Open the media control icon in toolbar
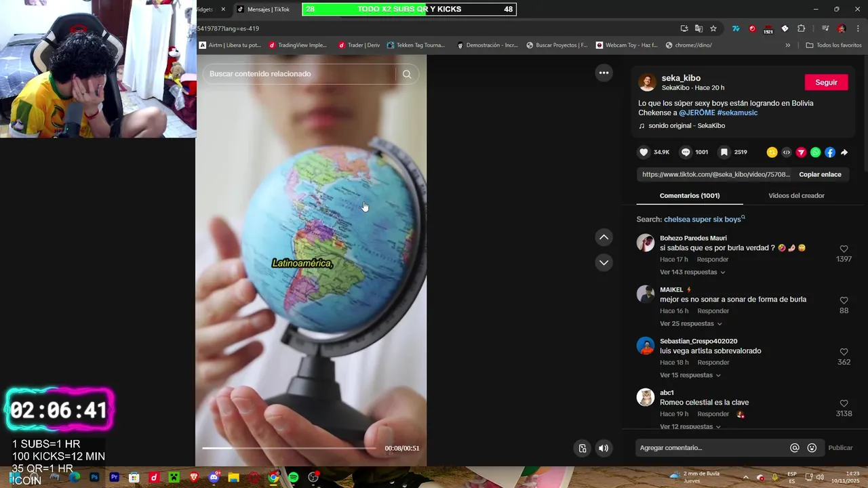Image resolution: width=868 pixels, height=488 pixels. (x=825, y=28)
